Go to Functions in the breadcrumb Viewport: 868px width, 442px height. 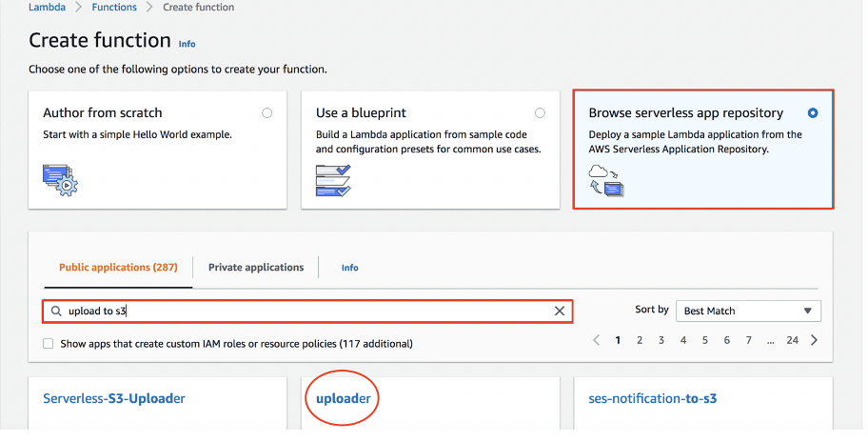pyautogui.click(x=114, y=8)
